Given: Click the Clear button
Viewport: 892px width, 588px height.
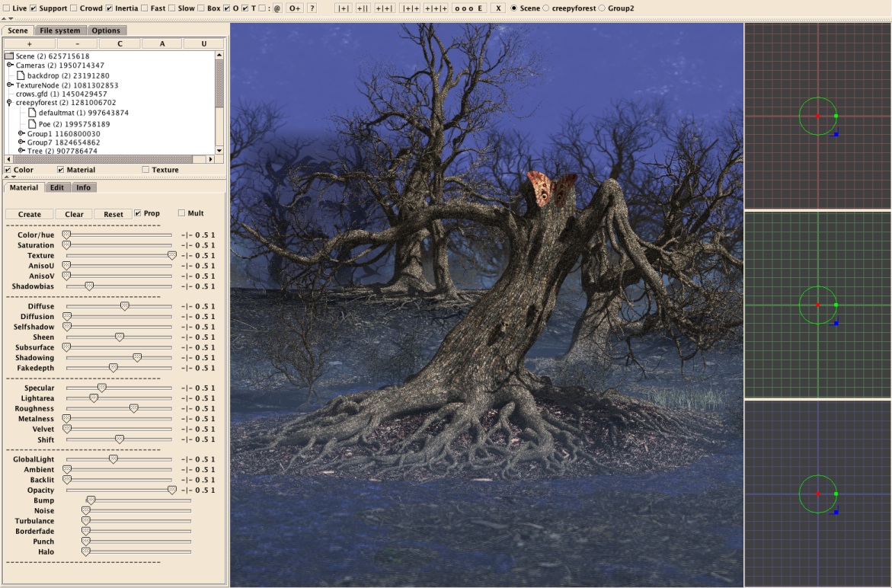Looking at the screenshot, I should coord(74,214).
